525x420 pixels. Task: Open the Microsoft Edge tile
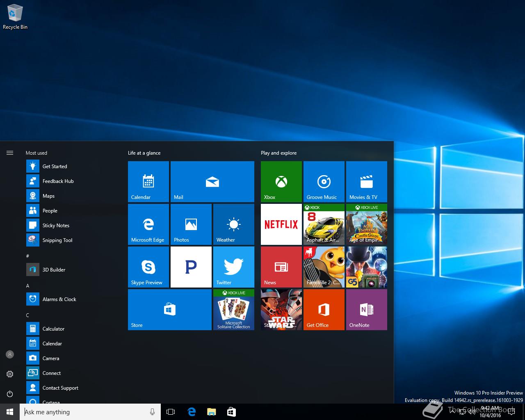tap(148, 224)
